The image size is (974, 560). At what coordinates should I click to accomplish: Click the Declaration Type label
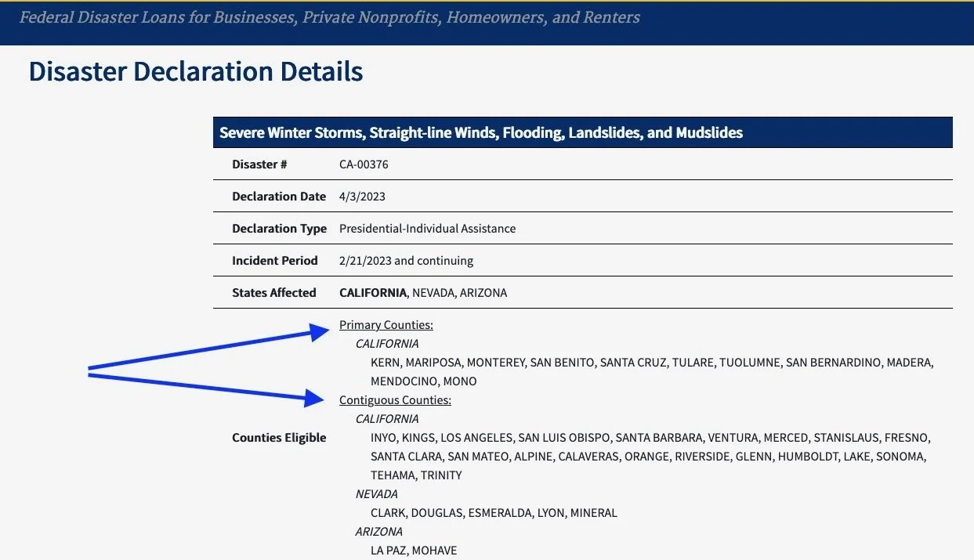point(279,229)
